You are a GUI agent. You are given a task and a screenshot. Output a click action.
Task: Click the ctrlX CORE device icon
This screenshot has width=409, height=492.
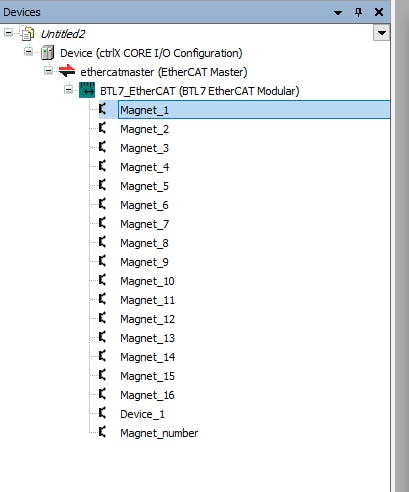[x=47, y=53]
